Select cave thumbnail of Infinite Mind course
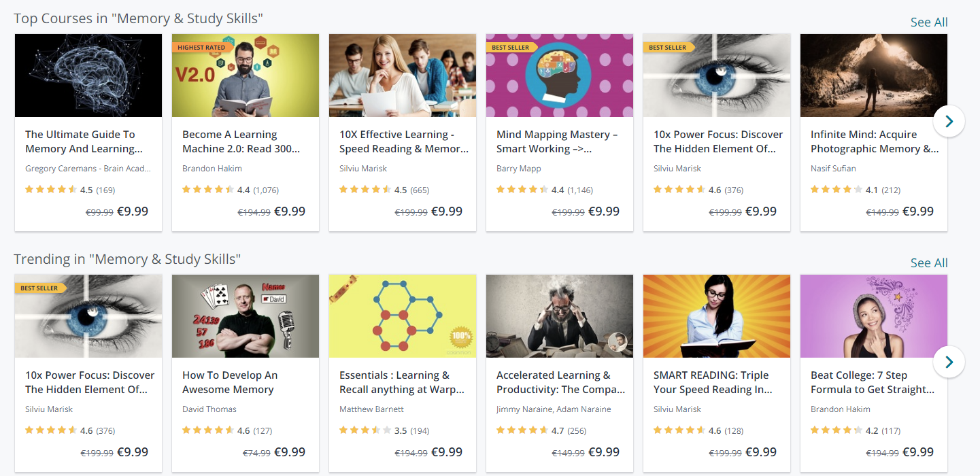The height and width of the screenshot is (476, 980). point(874,75)
